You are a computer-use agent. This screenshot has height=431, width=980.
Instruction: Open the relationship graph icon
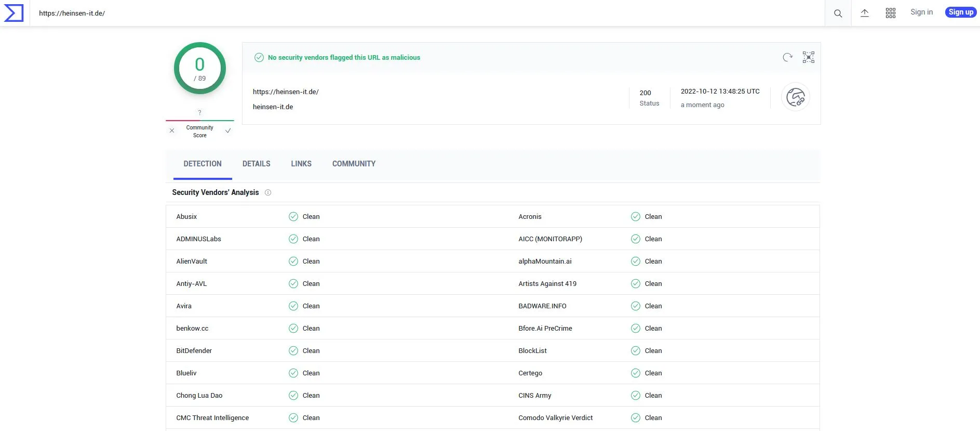click(809, 57)
